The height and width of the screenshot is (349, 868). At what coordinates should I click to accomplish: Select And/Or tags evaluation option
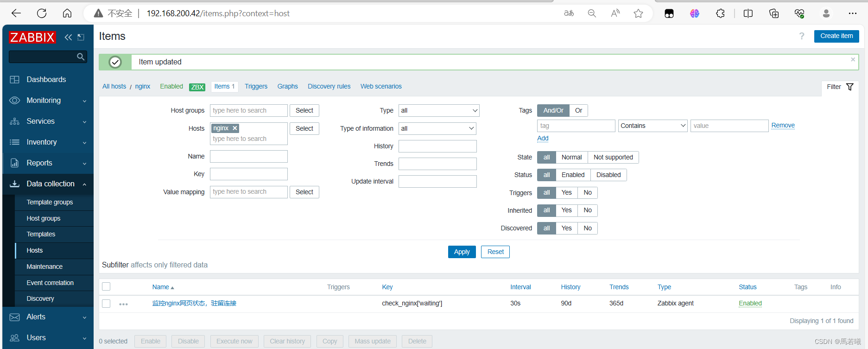tap(553, 110)
